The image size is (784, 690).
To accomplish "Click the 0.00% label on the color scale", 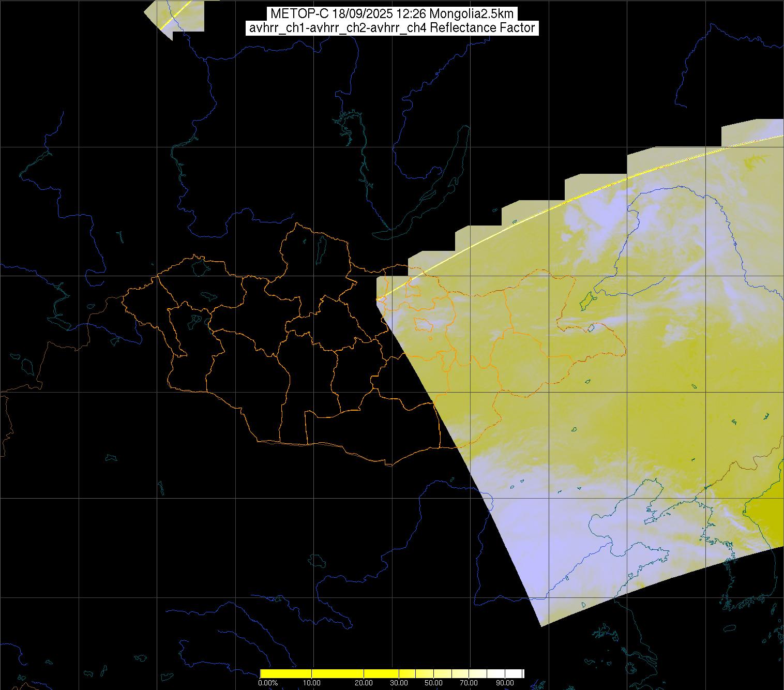I will pyautogui.click(x=267, y=683).
